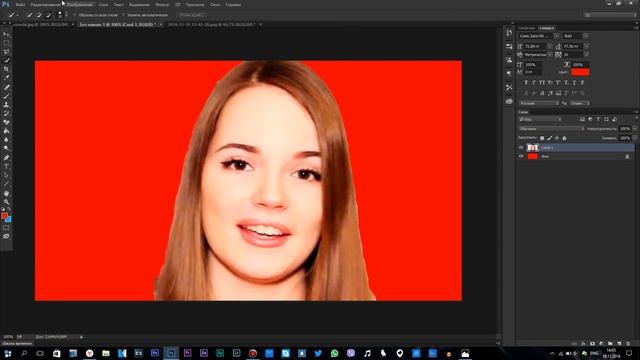Hide the 'Слой 1' layer eye
This screenshot has height=360, width=640.
[521, 147]
